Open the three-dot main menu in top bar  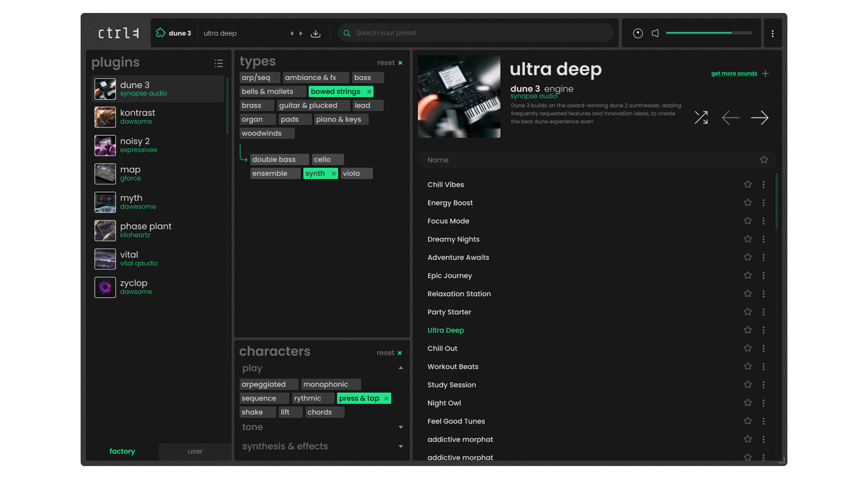click(x=772, y=33)
